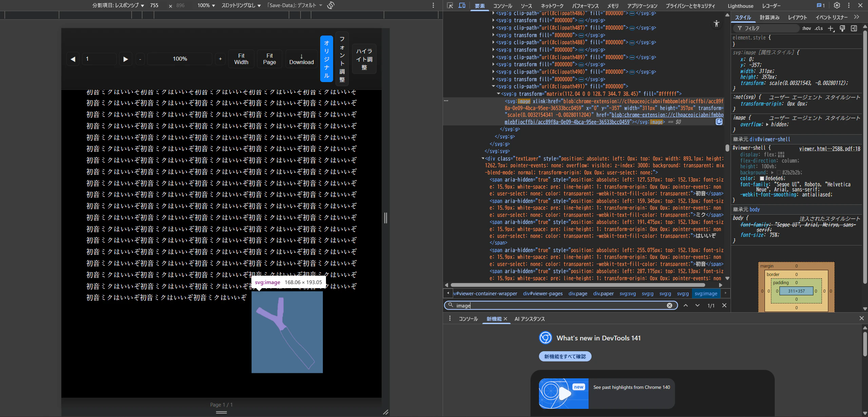Add a new style rule

(831, 28)
